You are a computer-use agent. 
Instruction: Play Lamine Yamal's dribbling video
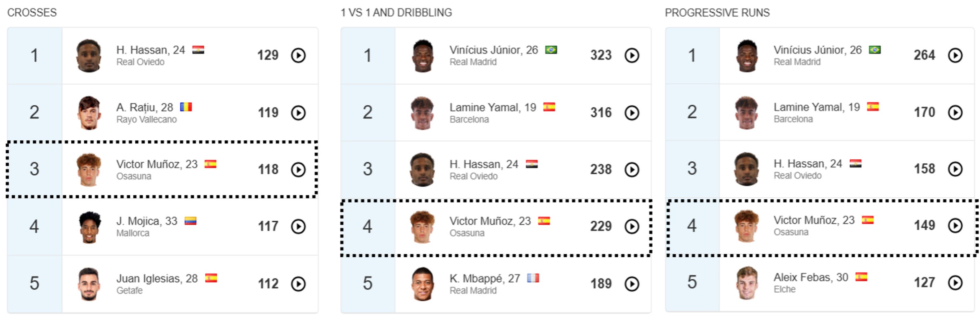point(631,113)
